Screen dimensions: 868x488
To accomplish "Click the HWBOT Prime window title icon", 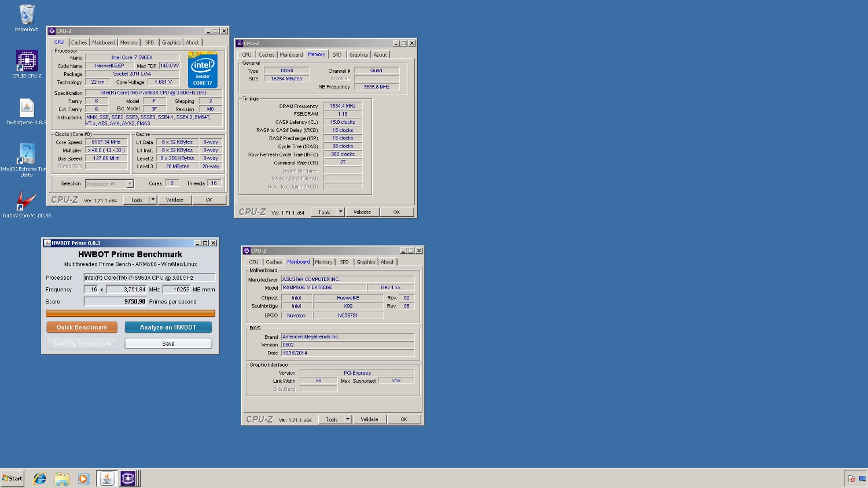I will (47, 243).
